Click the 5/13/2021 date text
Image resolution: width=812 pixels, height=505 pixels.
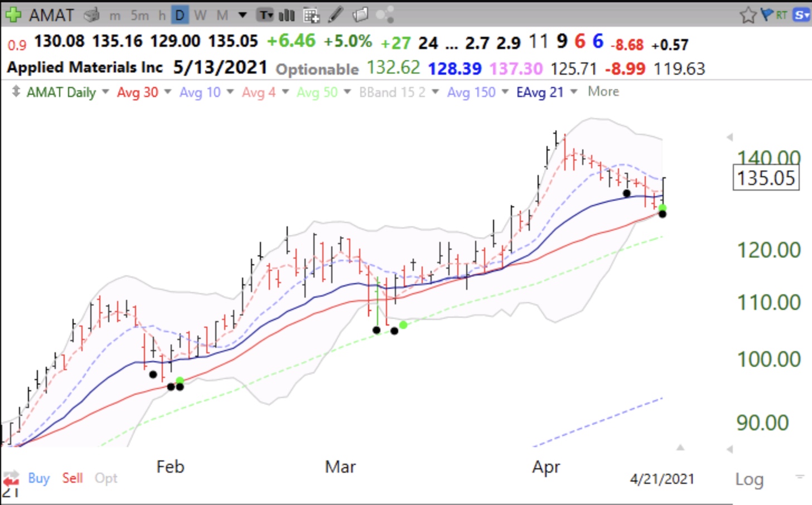(x=220, y=67)
